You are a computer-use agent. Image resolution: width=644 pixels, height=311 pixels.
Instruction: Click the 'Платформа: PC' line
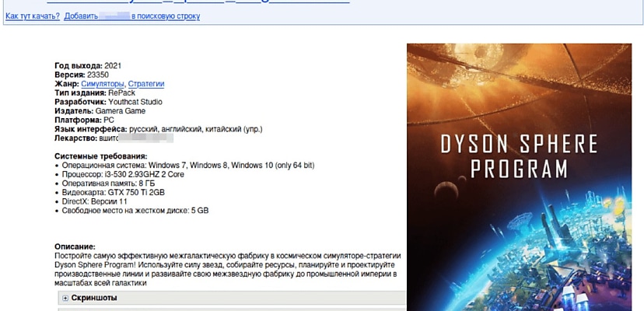84,120
